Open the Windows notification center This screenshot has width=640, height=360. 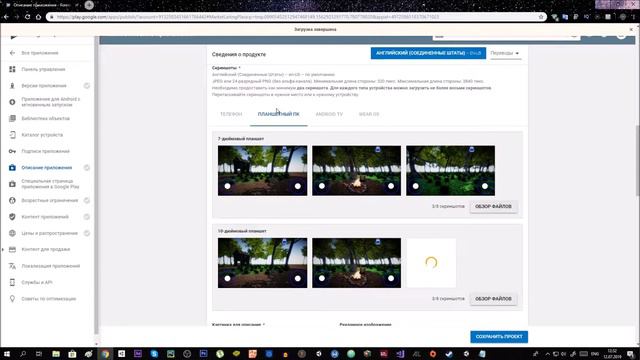[x=631, y=354]
